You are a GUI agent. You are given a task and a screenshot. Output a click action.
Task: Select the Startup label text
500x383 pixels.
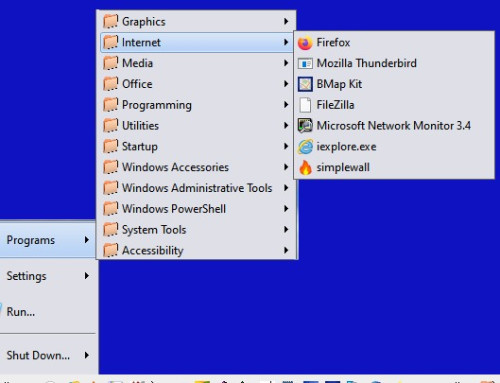(140, 147)
